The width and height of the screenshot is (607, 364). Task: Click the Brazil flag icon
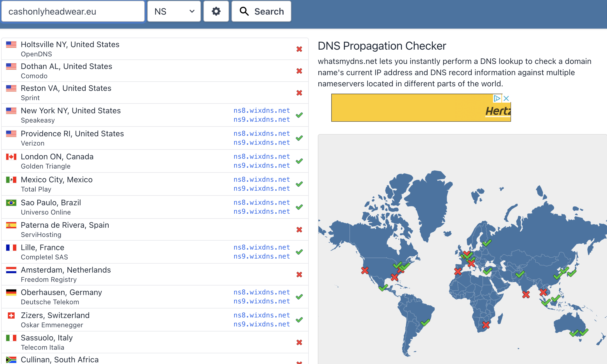tap(11, 203)
